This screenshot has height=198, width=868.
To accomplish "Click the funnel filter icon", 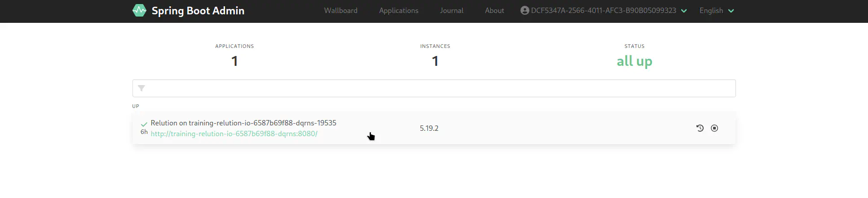I will coord(141,88).
